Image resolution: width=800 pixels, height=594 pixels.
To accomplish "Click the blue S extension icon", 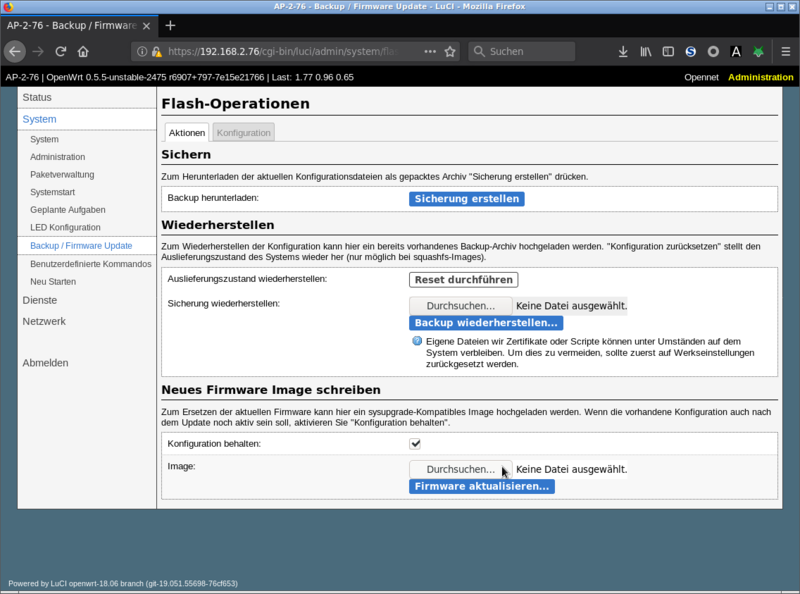I will [691, 52].
